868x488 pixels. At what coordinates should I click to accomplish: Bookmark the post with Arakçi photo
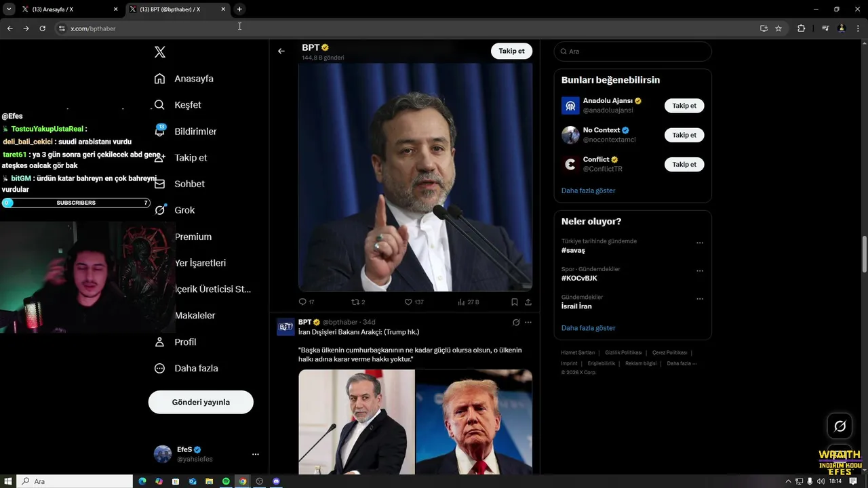click(x=514, y=302)
